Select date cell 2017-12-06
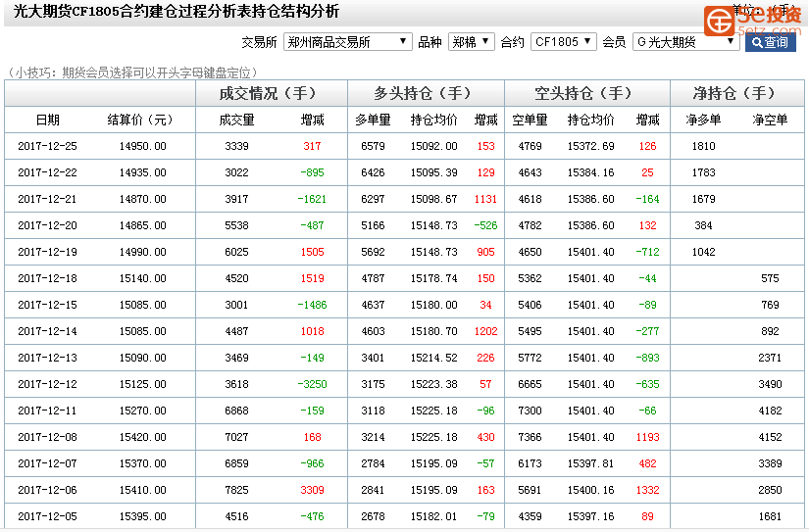The width and height of the screenshot is (809, 532). [47, 490]
